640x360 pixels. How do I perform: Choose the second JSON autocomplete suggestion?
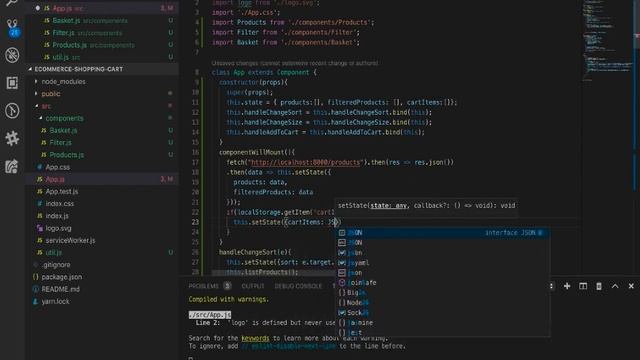coord(442,242)
